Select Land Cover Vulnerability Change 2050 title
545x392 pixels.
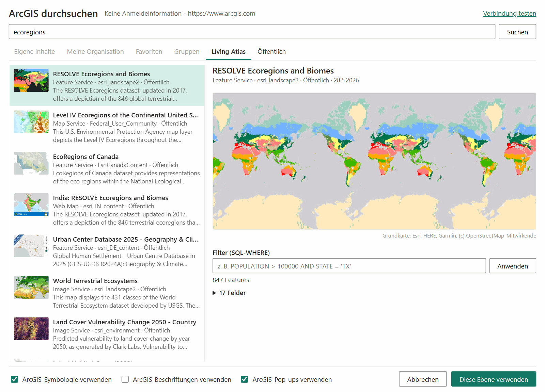pos(125,322)
